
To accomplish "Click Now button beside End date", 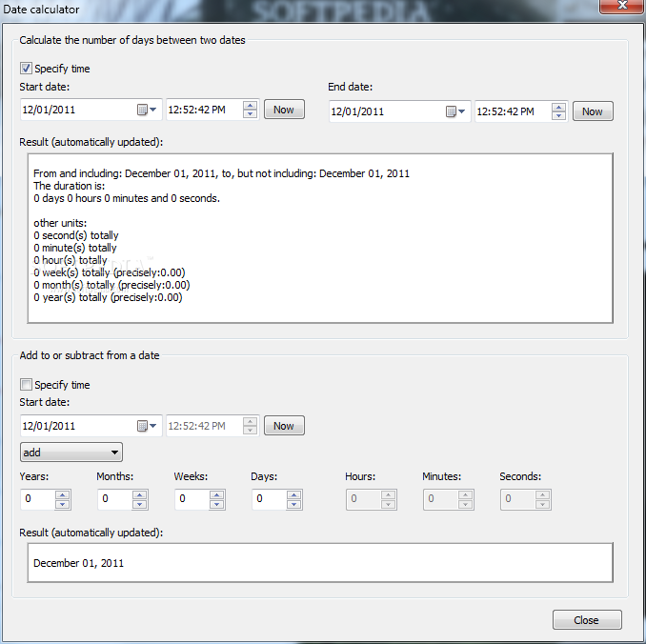I will pyautogui.click(x=593, y=111).
